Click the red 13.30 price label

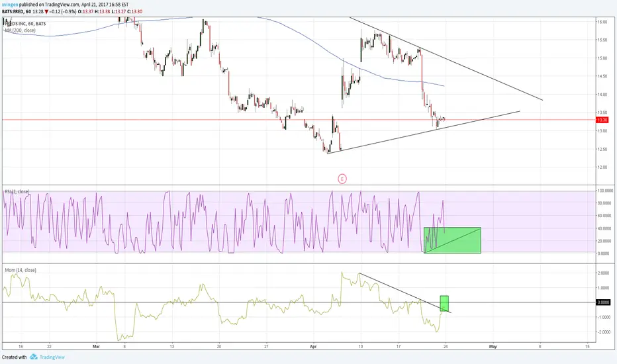pyautogui.click(x=602, y=120)
